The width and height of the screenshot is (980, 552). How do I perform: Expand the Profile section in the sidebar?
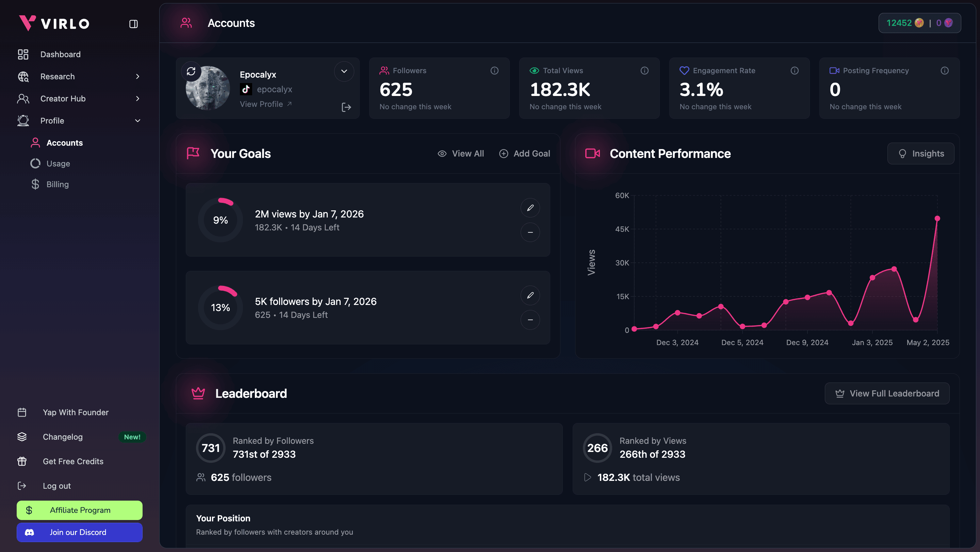point(137,120)
